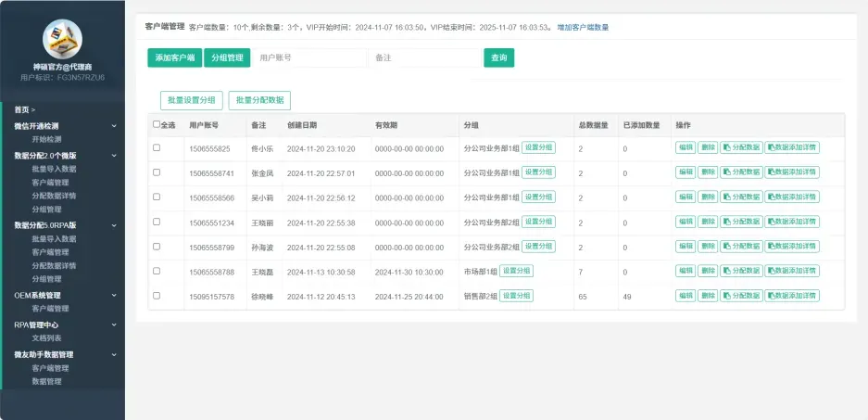Select the checkbox for account 15095157578
The width and height of the screenshot is (868, 420).
(x=157, y=296)
